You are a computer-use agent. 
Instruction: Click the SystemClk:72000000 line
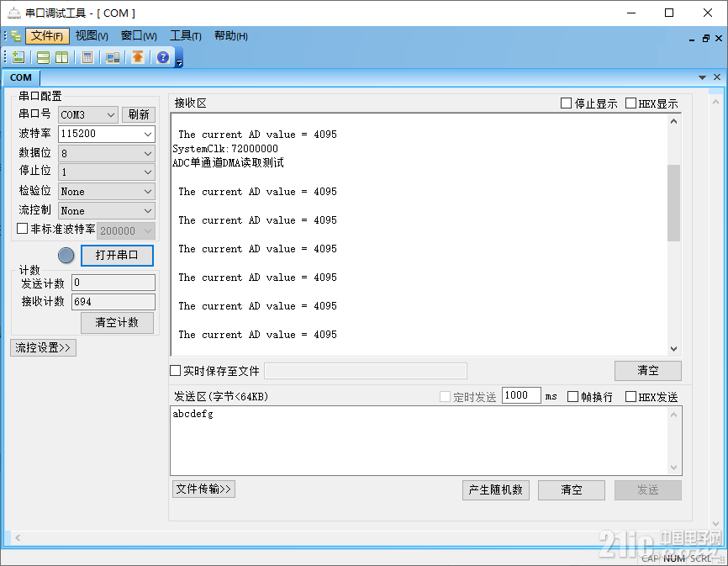tap(225, 149)
